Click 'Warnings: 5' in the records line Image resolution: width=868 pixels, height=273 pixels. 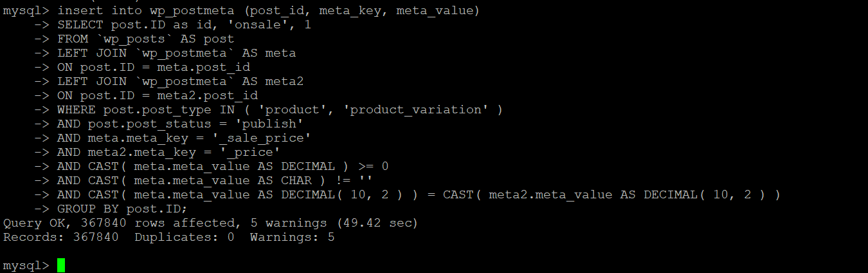point(293,237)
